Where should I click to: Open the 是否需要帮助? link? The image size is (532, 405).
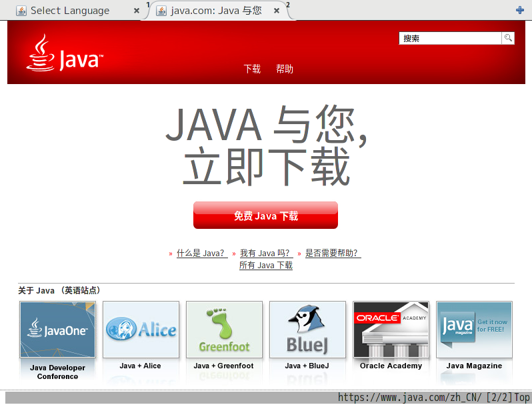(x=333, y=254)
